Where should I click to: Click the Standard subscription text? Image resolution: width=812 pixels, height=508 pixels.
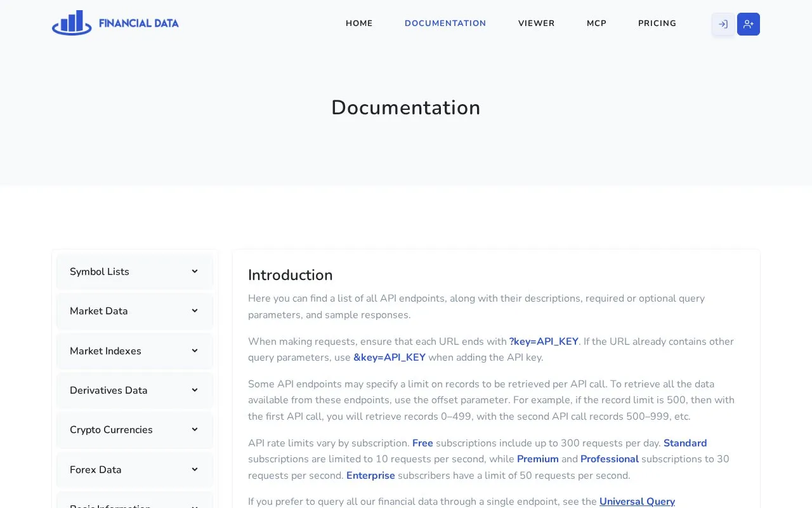685,443
